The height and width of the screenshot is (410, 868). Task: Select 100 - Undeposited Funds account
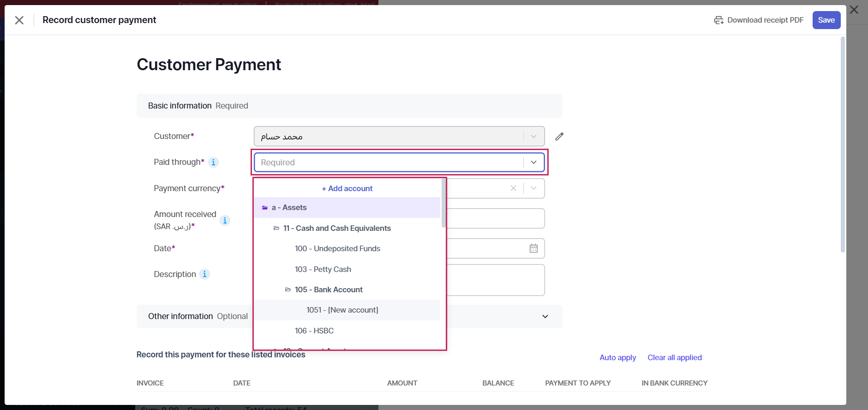tap(337, 249)
